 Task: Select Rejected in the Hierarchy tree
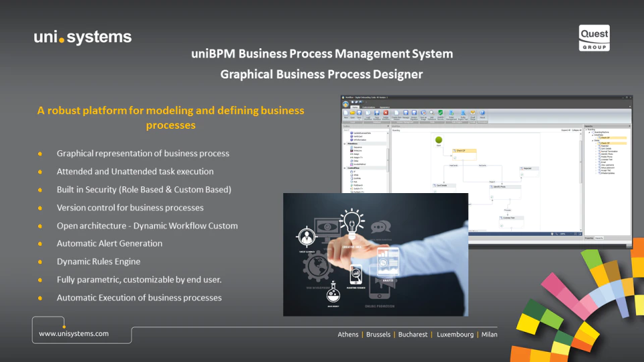(604, 145)
